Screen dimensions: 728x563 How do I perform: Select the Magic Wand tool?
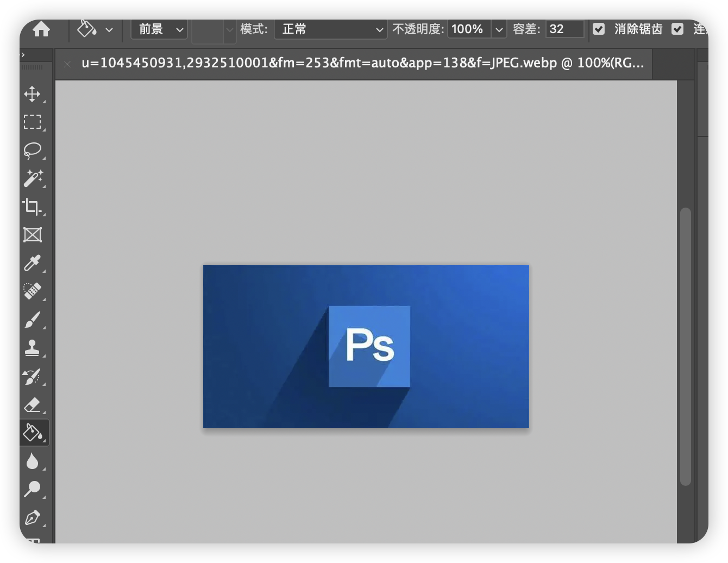tap(32, 178)
